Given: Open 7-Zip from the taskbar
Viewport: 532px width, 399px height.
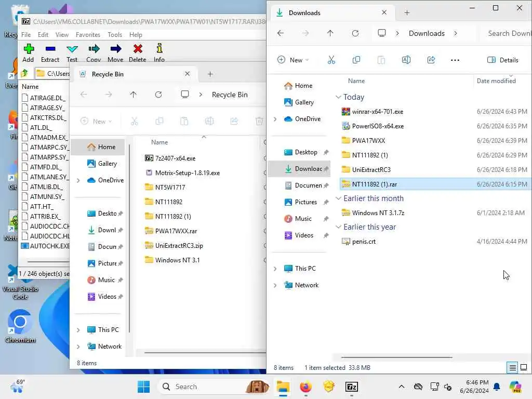Looking at the screenshot, I should click(352, 387).
